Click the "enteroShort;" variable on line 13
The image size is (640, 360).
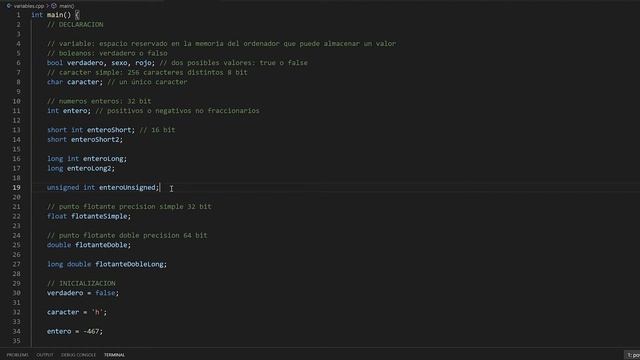[x=111, y=130]
